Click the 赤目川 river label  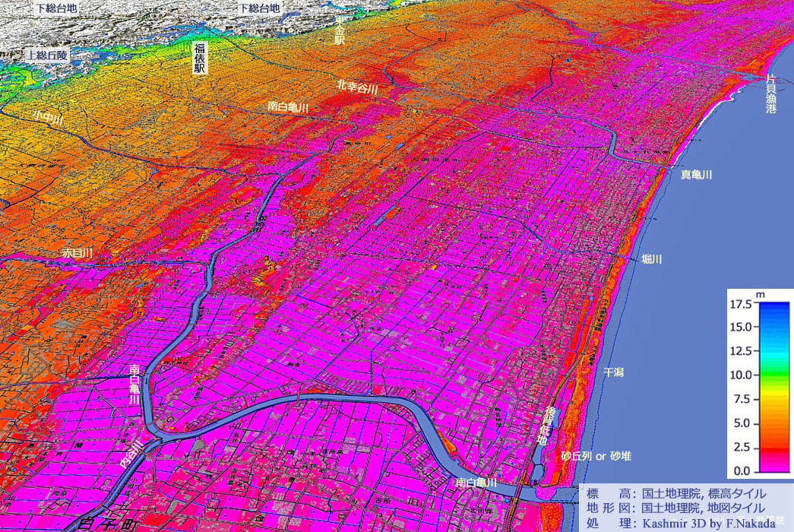(x=77, y=252)
